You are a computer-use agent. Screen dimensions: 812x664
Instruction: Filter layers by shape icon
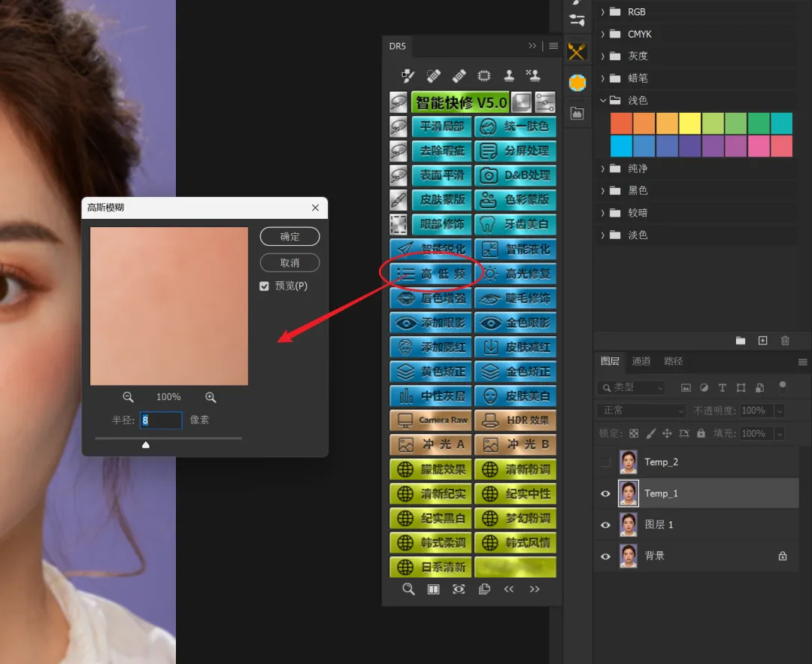tap(741, 387)
